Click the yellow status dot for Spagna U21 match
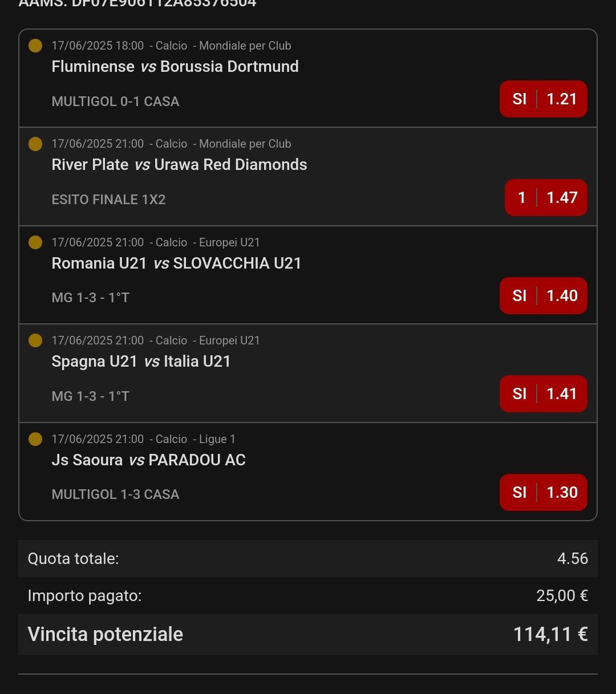616x694 pixels. tap(35, 340)
